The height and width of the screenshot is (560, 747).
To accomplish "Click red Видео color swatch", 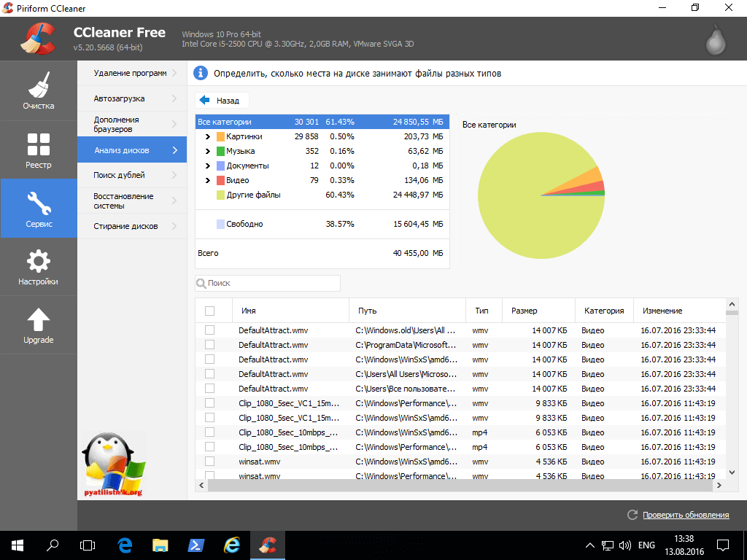I will tap(220, 181).
